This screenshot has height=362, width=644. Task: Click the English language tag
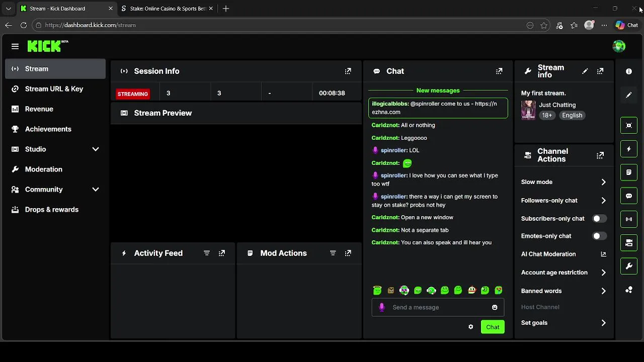(x=572, y=115)
